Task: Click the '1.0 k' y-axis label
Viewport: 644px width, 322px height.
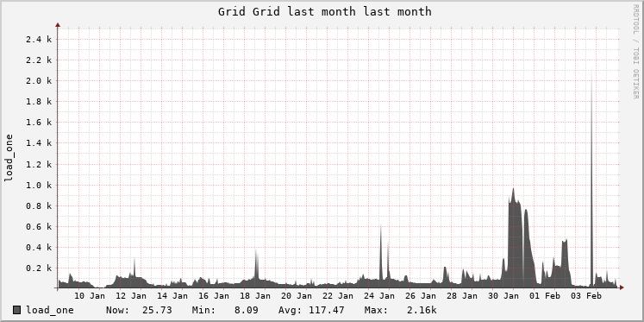Action: (39, 185)
